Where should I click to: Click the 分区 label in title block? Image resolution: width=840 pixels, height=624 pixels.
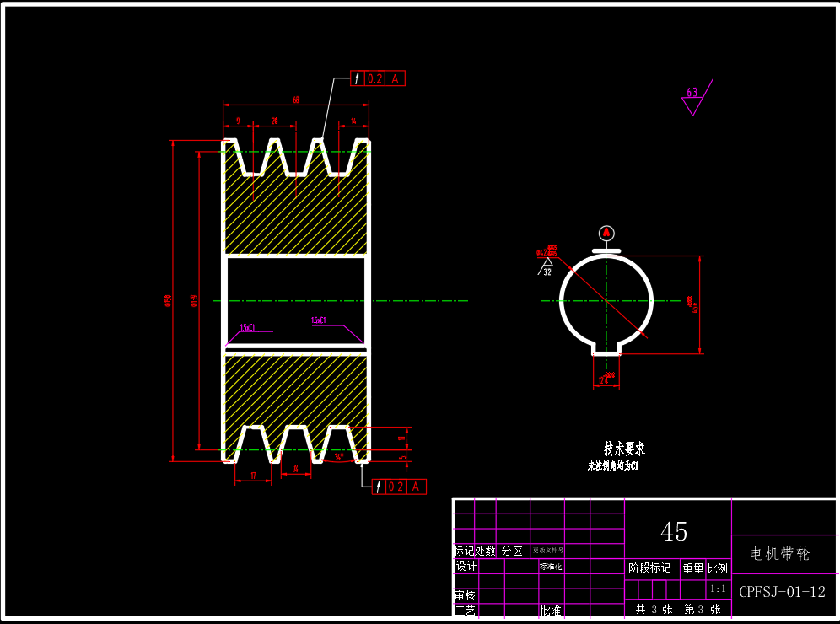tap(512, 551)
